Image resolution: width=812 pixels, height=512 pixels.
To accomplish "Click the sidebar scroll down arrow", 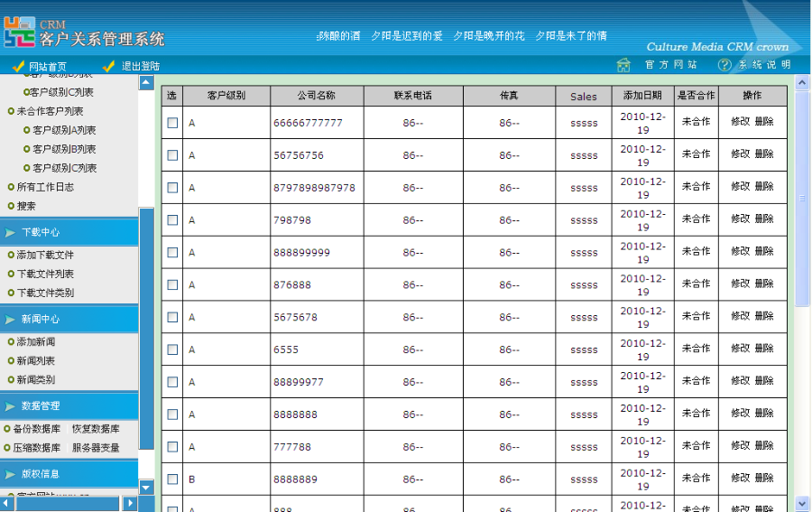I will click(146, 487).
